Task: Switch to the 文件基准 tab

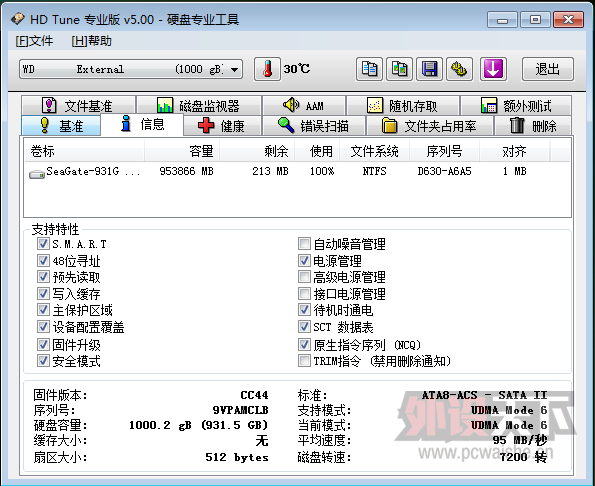Action: (x=79, y=105)
